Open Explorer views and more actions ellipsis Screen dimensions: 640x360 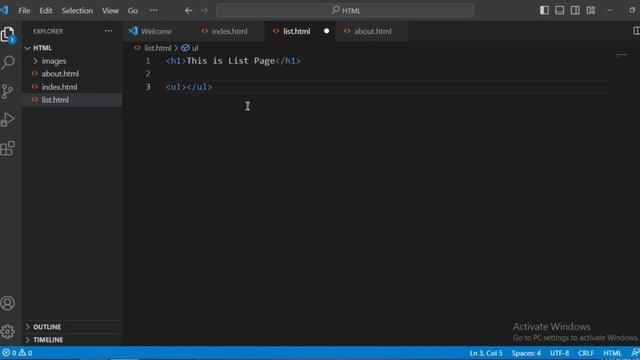[108, 31]
